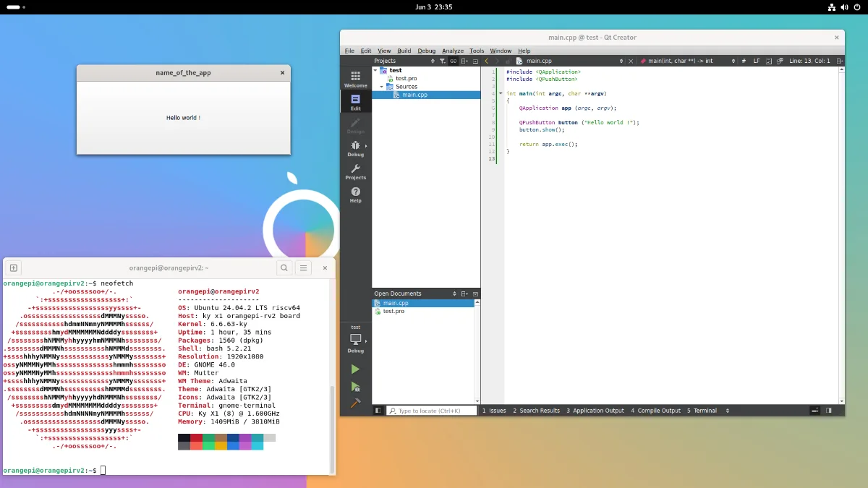Click the top bar date and time
This screenshot has height=488, width=868.
coord(434,7)
